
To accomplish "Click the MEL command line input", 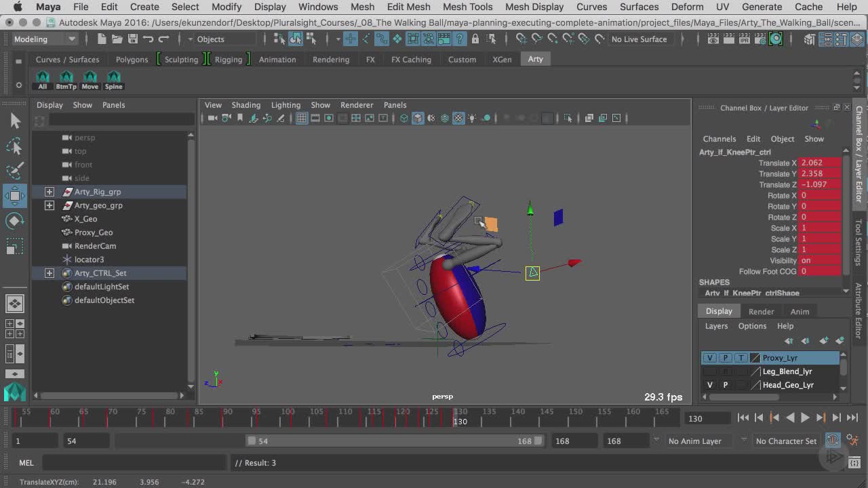I will point(134,463).
